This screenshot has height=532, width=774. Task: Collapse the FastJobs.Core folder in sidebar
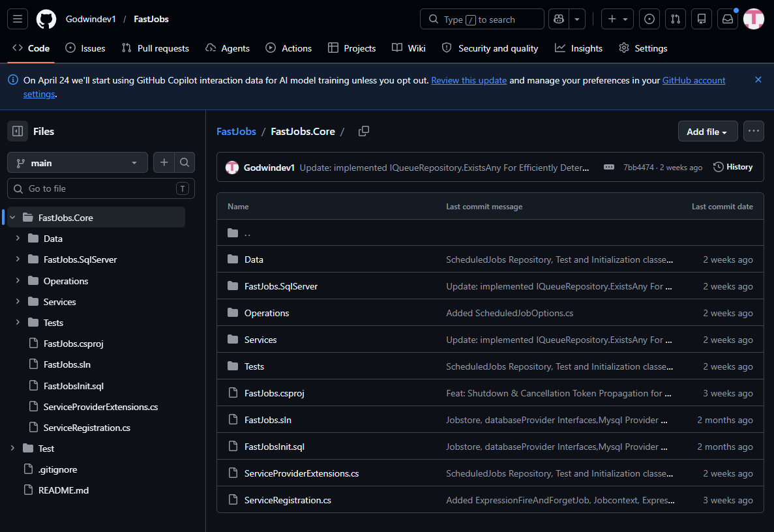pyautogui.click(x=12, y=217)
